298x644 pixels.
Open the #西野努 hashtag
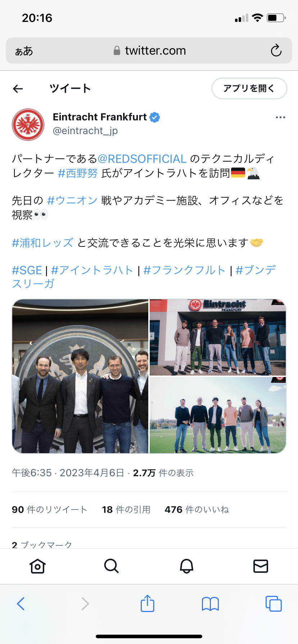pos(78,173)
